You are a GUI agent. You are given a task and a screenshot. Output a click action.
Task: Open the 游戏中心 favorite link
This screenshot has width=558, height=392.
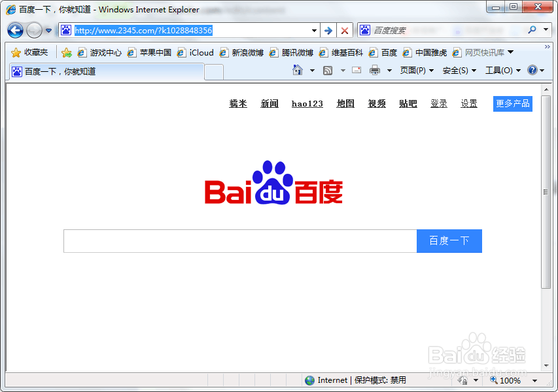coord(99,53)
